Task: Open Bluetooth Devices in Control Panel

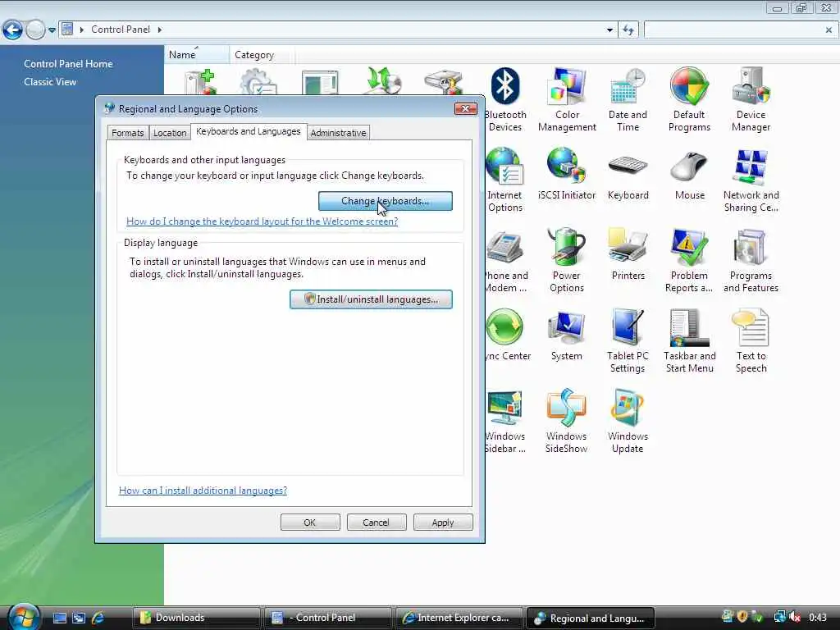Action: 505,99
